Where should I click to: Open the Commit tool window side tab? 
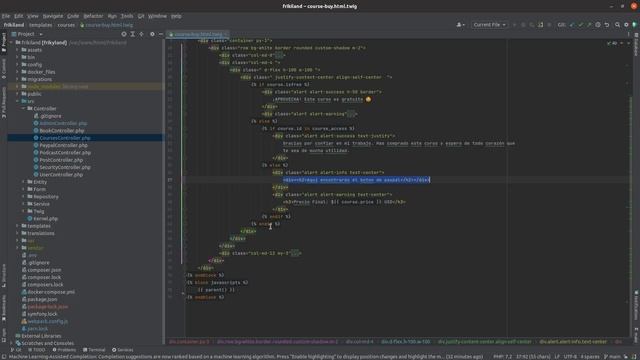click(x=4, y=69)
